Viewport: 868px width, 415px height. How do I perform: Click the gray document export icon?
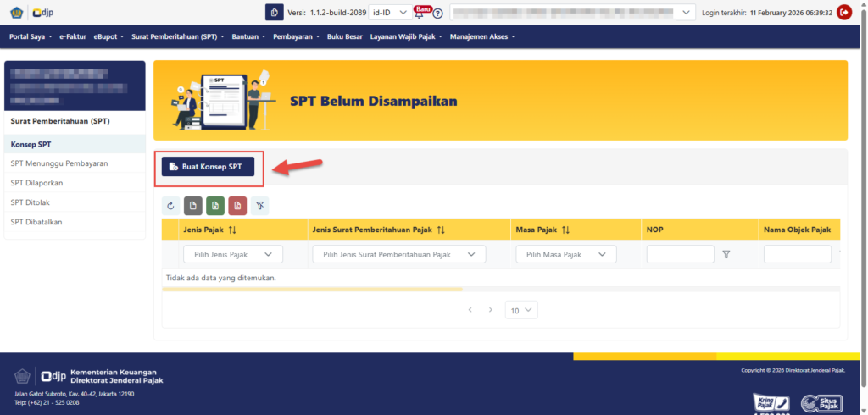tap(193, 206)
